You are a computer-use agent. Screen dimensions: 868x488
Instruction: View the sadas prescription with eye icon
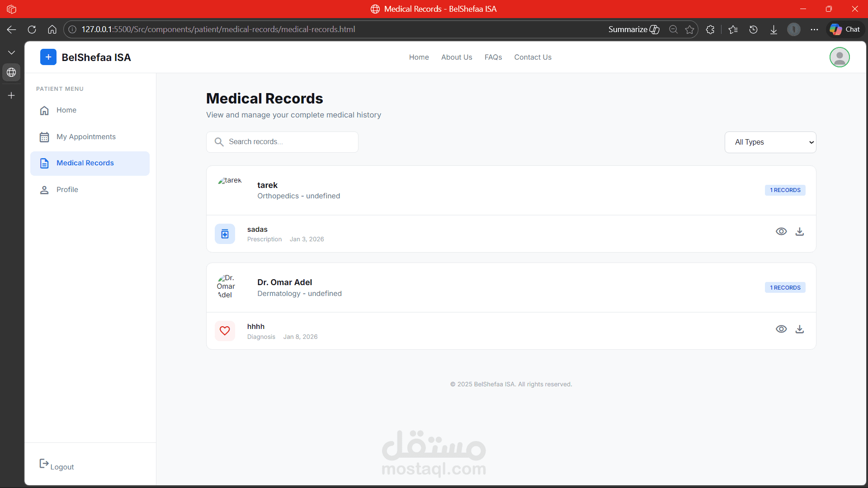pos(781,231)
